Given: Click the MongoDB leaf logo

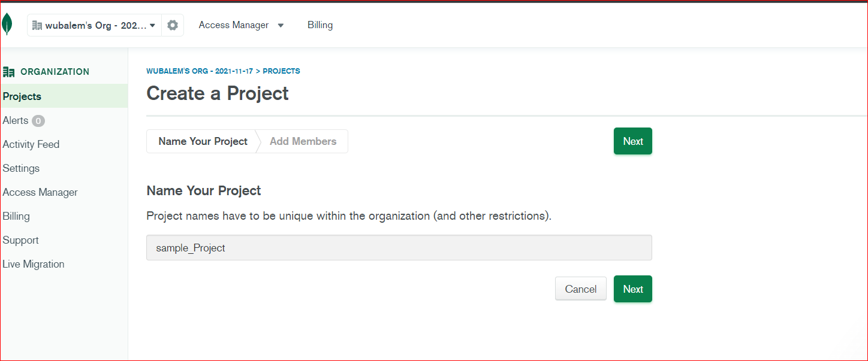Looking at the screenshot, I should coord(7,25).
